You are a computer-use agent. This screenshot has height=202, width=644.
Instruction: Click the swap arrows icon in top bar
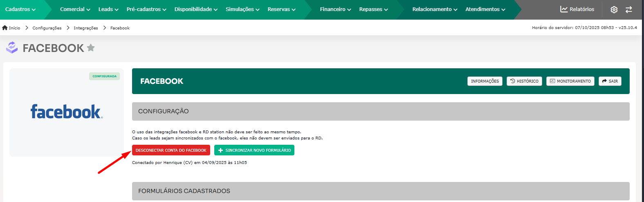629,9
